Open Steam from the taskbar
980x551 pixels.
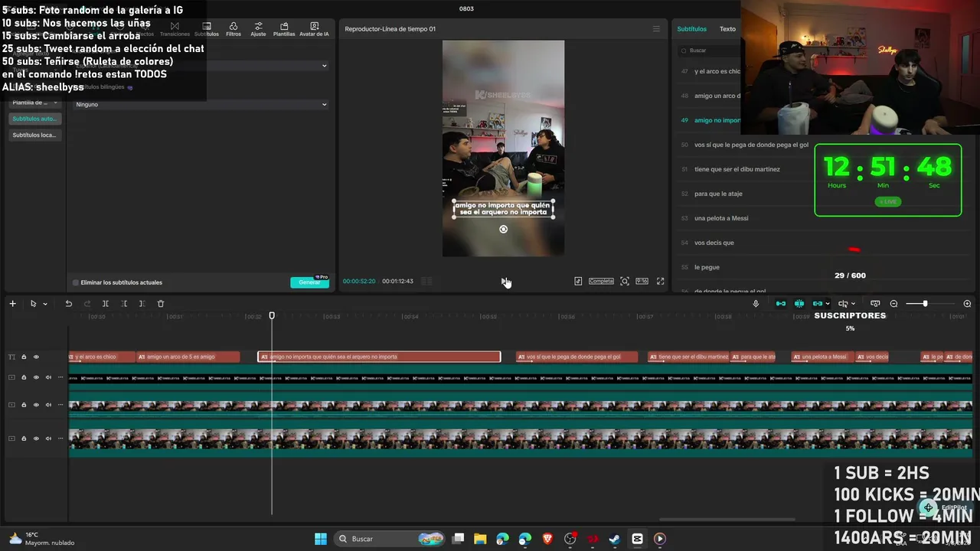(x=614, y=539)
